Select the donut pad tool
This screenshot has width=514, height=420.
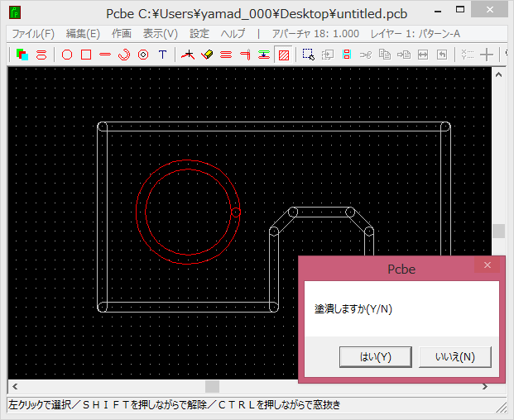tap(143, 55)
